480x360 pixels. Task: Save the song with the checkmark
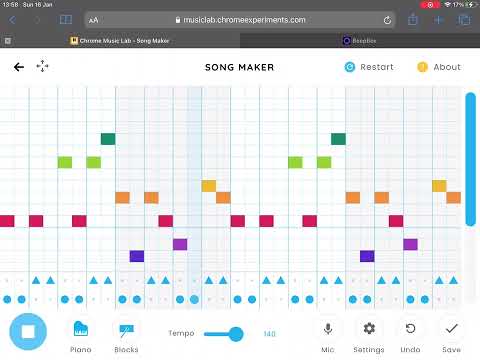(x=451, y=329)
